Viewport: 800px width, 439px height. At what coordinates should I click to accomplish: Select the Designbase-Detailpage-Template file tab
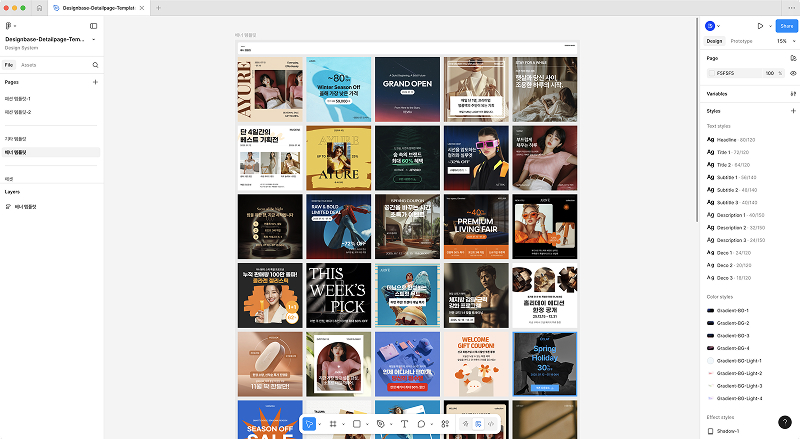click(98, 8)
